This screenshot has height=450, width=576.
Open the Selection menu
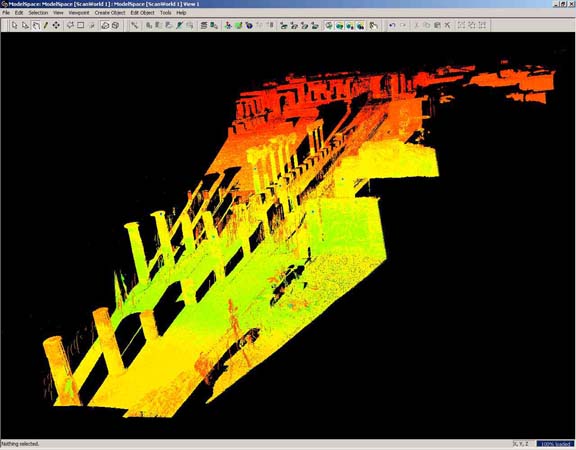click(38, 12)
